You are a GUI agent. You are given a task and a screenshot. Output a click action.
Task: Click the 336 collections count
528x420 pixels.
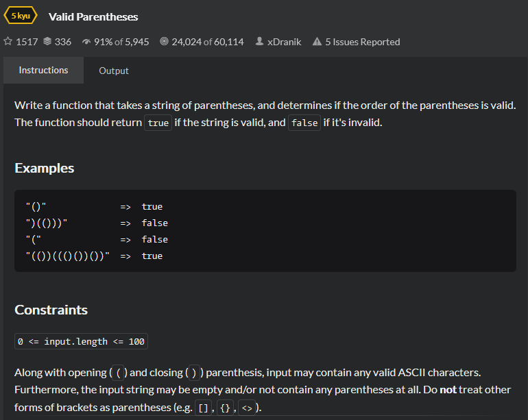[63, 42]
